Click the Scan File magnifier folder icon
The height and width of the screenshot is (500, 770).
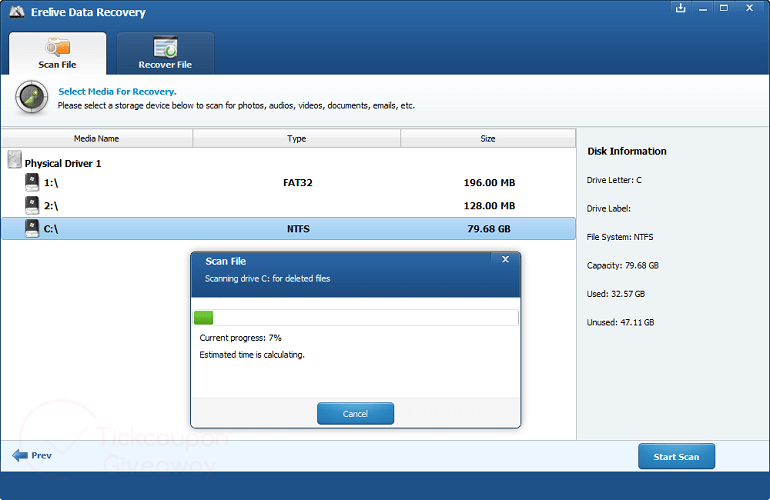pos(57,47)
